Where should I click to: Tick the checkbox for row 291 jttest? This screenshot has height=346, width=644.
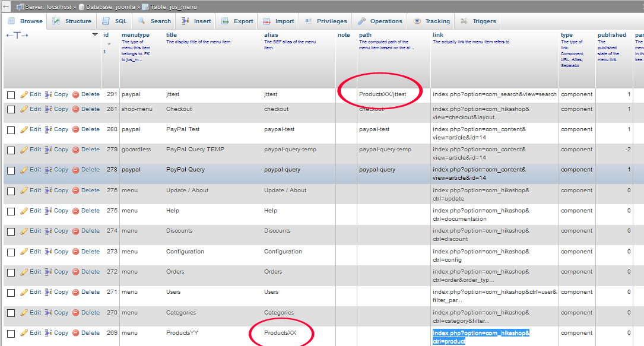click(x=11, y=95)
